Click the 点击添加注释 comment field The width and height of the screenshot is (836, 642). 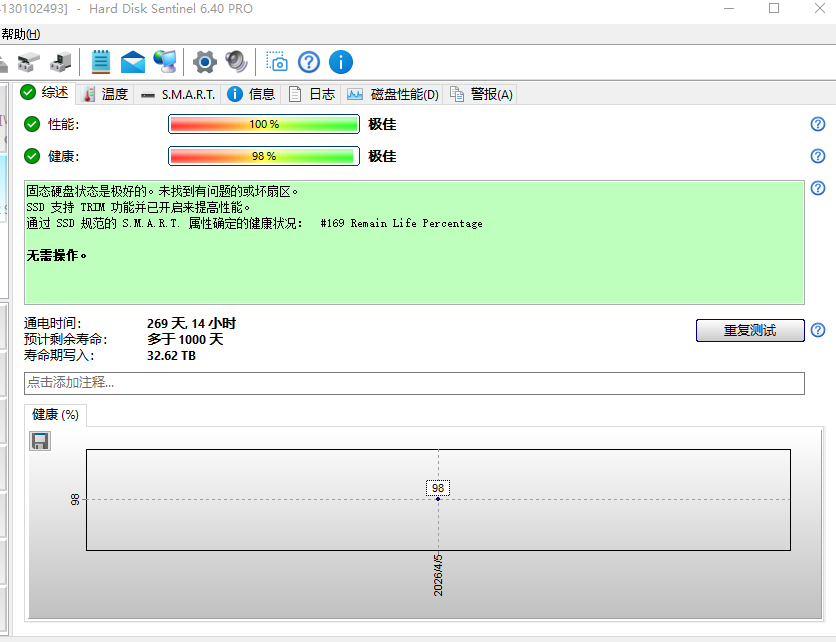click(414, 383)
